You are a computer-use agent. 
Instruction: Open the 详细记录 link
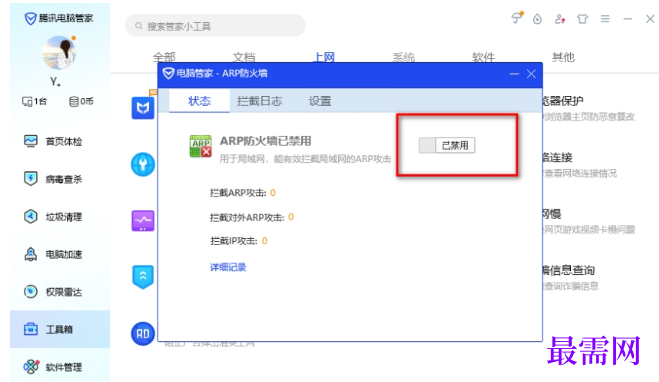(228, 267)
